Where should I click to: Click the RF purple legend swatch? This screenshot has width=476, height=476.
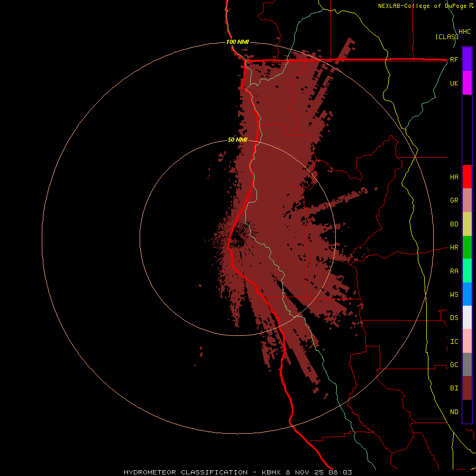pos(467,59)
